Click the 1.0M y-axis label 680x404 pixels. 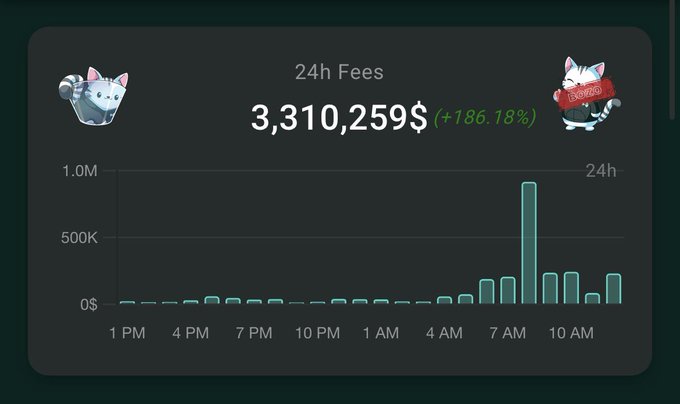click(80, 171)
